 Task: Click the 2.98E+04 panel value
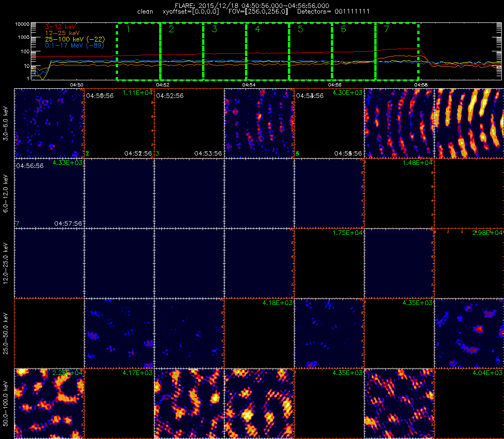click(488, 233)
